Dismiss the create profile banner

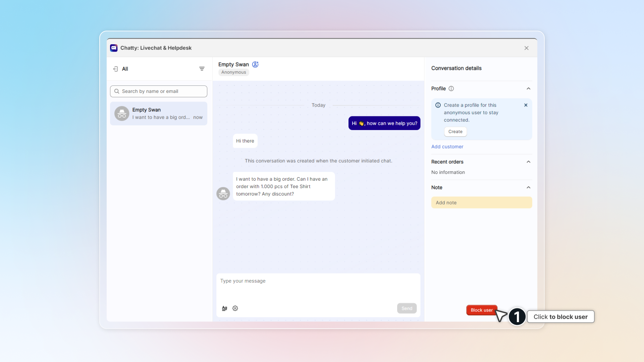tap(526, 105)
